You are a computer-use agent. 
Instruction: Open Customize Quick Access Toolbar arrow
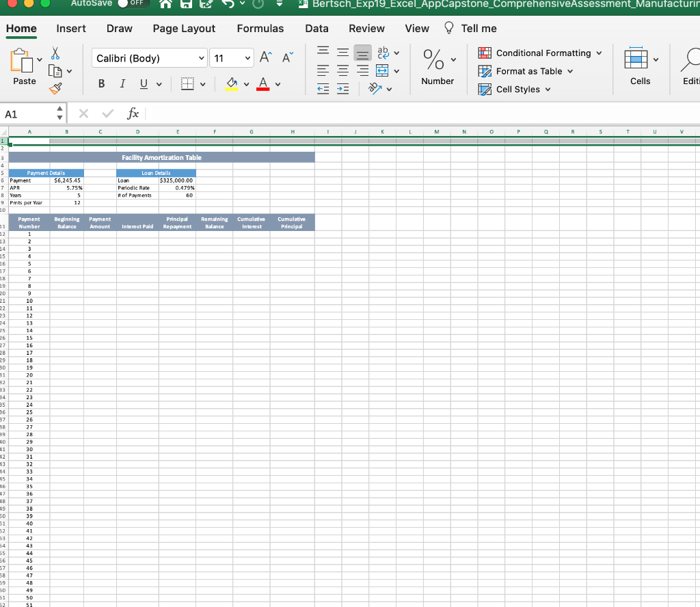point(279,4)
